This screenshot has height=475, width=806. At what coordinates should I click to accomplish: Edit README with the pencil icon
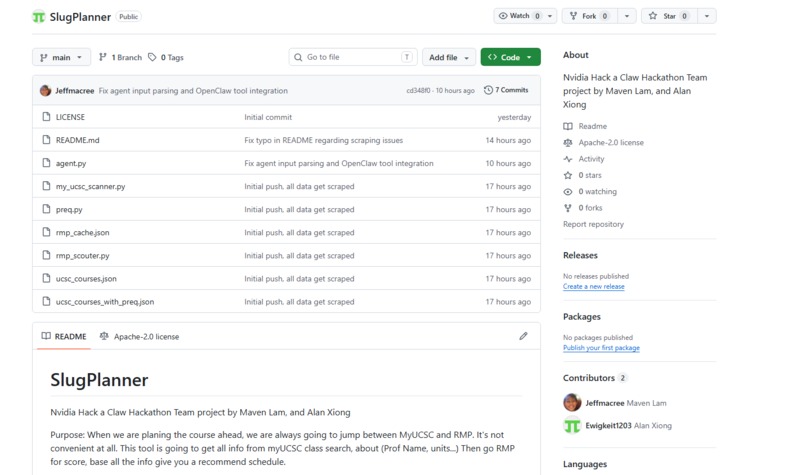click(523, 336)
